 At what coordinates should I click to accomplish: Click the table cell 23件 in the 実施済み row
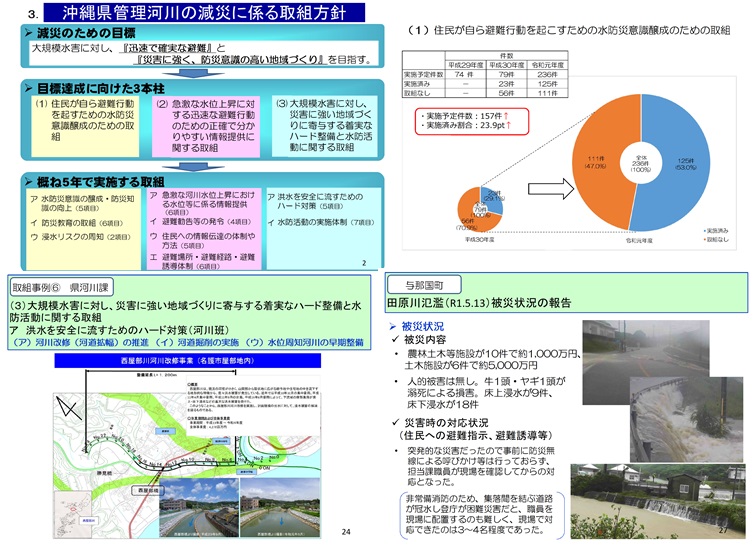(x=506, y=84)
